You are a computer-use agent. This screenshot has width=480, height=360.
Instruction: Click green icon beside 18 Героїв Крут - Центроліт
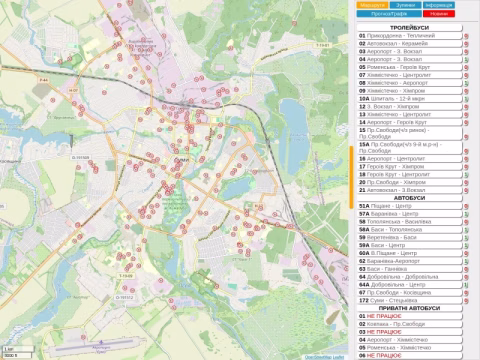(466, 175)
